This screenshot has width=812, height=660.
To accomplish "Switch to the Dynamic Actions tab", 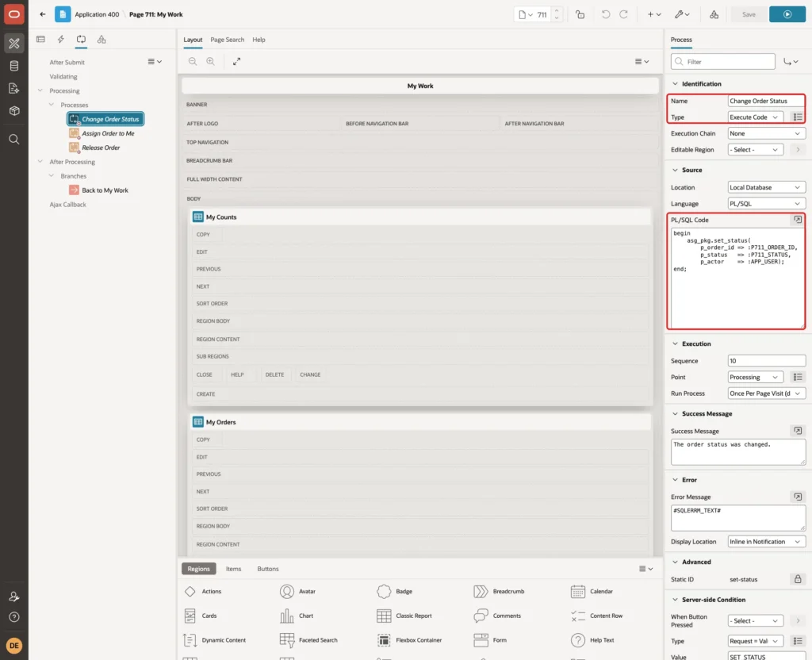I will click(60, 40).
